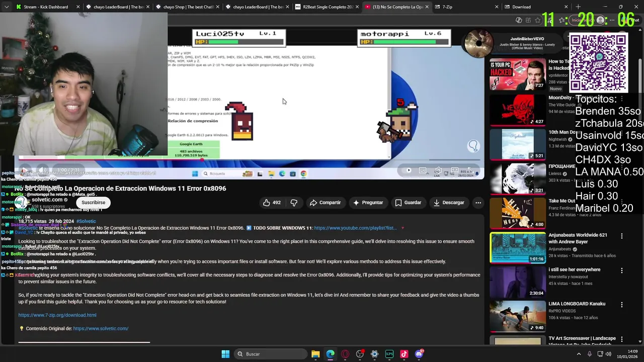The height and width of the screenshot is (362, 644).
Task: Open options menu for LIMA LONGBOARD Kanaku
Action: click(x=622, y=305)
